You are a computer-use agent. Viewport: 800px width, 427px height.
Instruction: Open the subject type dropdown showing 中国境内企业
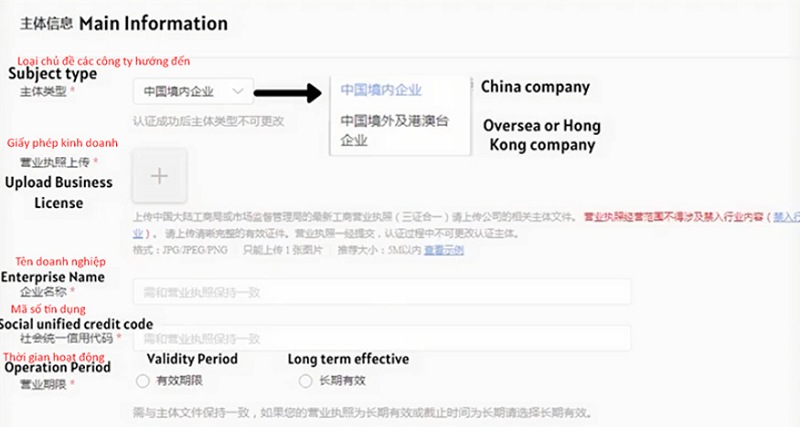pyautogui.click(x=192, y=91)
